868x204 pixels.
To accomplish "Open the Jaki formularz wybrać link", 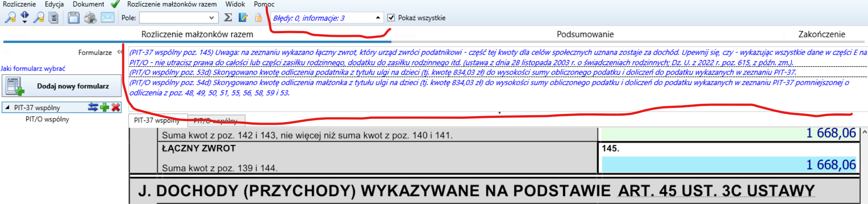I will (x=33, y=68).
